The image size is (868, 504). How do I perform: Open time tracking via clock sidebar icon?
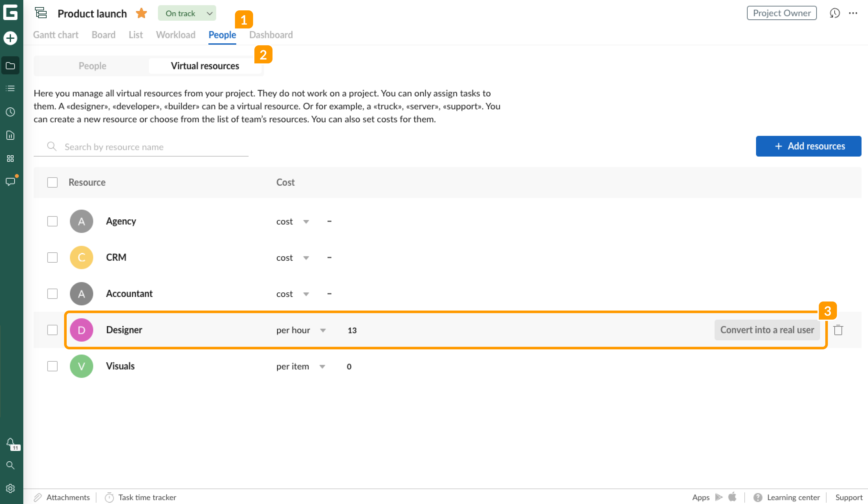(x=10, y=112)
